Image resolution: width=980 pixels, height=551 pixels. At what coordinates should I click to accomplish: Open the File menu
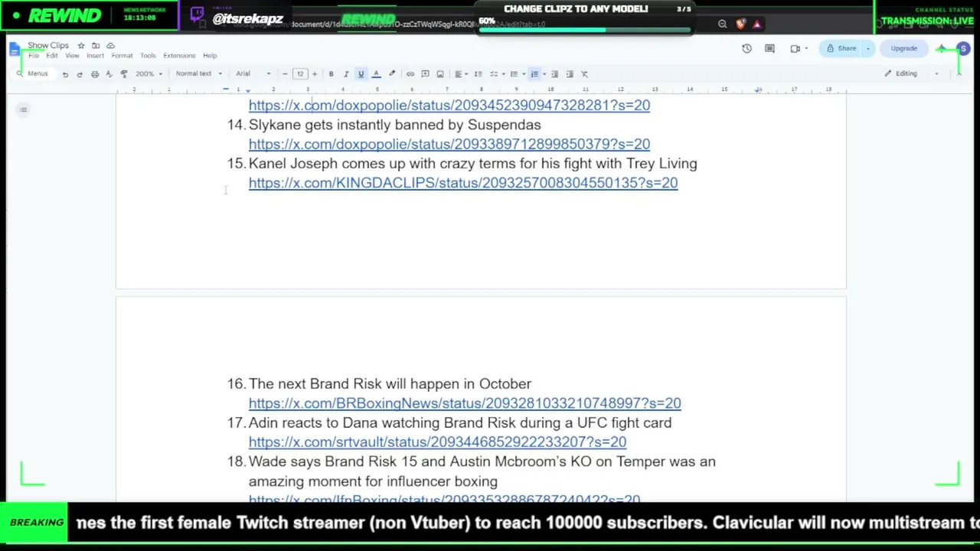click(x=34, y=56)
